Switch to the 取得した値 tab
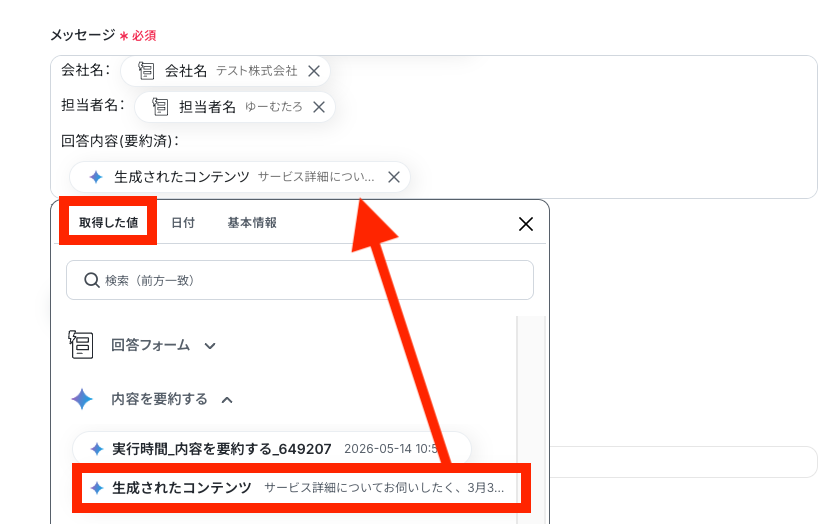The height and width of the screenshot is (524, 830). 109,222
